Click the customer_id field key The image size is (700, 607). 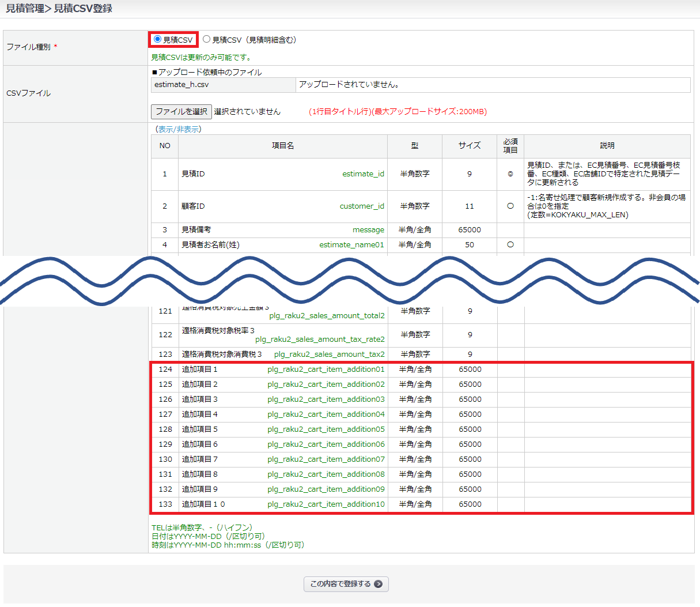(362, 206)
